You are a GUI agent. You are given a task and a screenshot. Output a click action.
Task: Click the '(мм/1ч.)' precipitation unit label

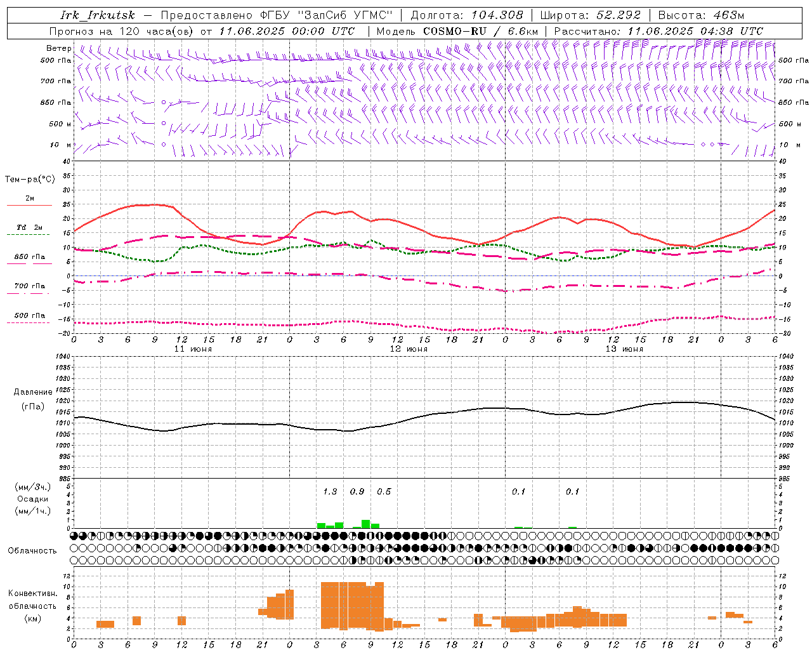tap(33, 511)
